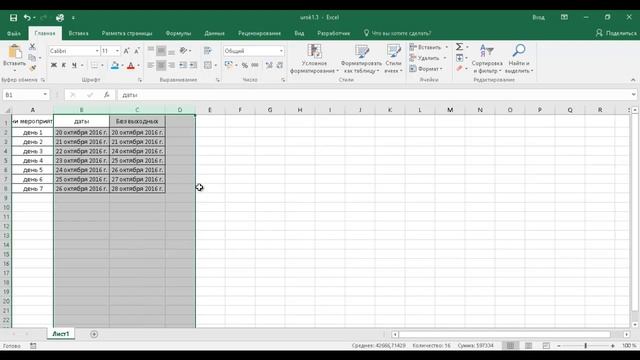Click the Fill down icon
The image size is (640, 360).
[x=460, y=58]
